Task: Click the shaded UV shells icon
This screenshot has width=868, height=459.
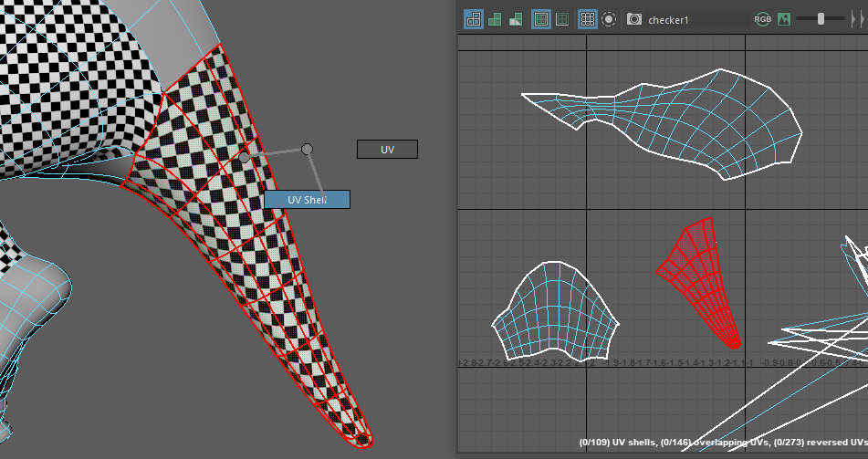Action: 495,19
